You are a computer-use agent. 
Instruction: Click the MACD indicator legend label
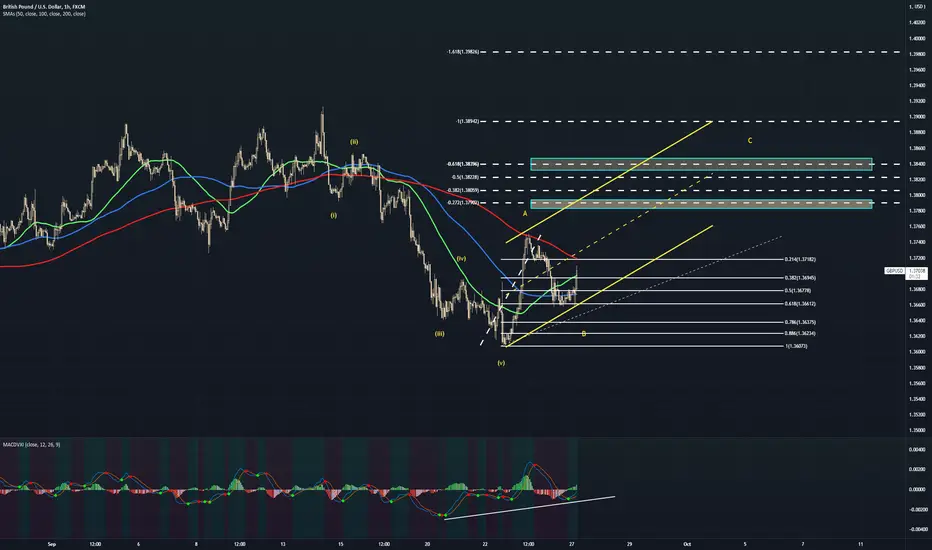coord(32,445)
